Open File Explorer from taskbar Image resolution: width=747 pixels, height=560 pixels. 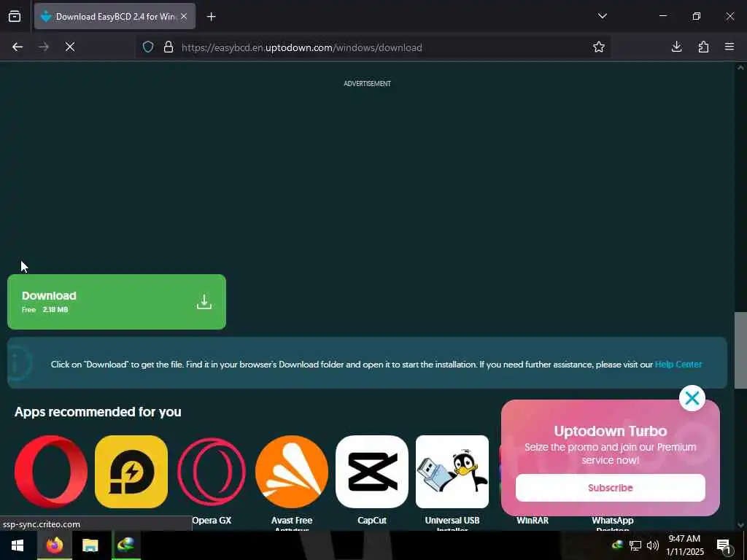click(90, 545)
